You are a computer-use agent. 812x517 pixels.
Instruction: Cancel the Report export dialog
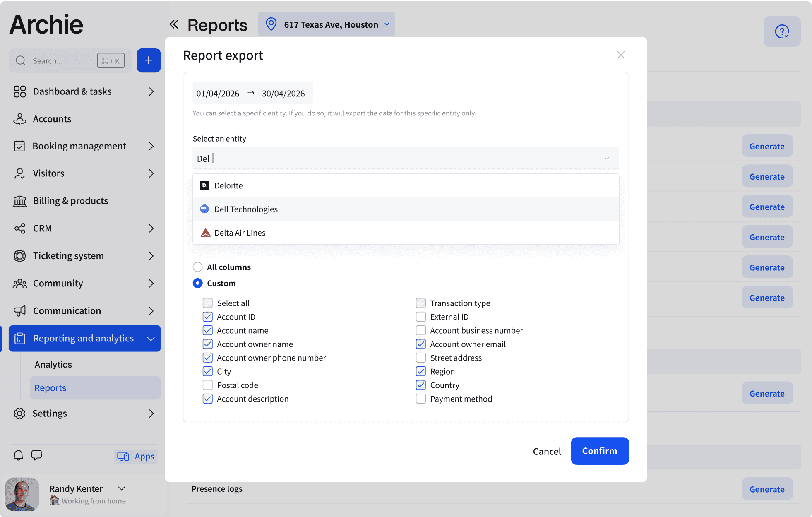tap(547, 451)
